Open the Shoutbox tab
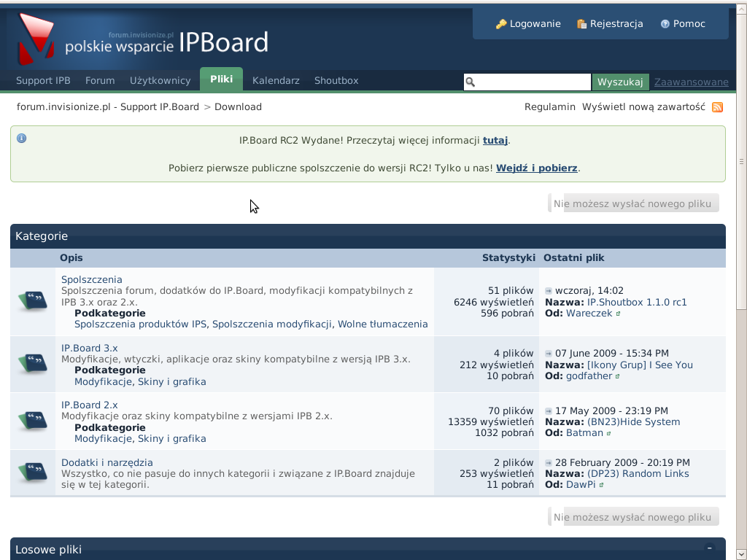747x560 pixels. coord(336,81)
